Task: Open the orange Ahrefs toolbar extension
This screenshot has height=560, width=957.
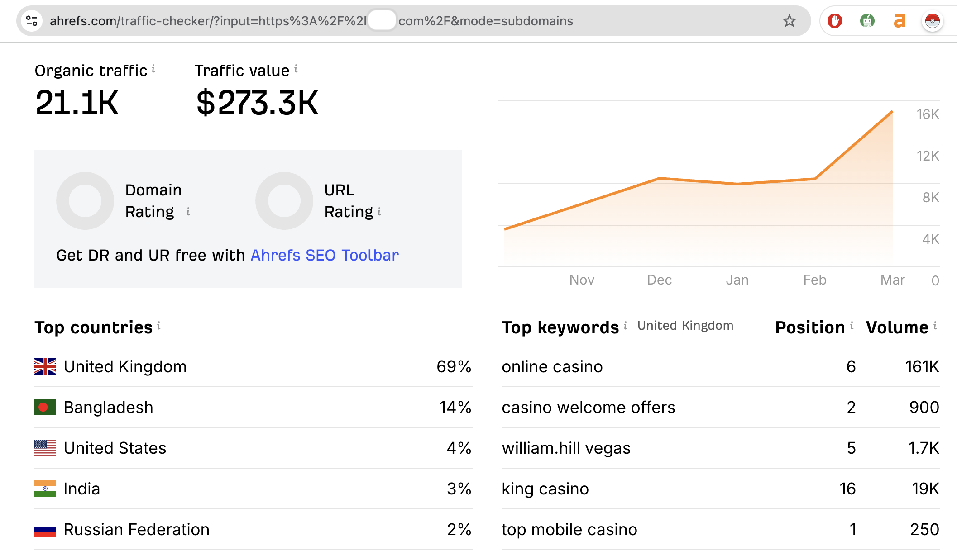Action: [x=900, y=21]
